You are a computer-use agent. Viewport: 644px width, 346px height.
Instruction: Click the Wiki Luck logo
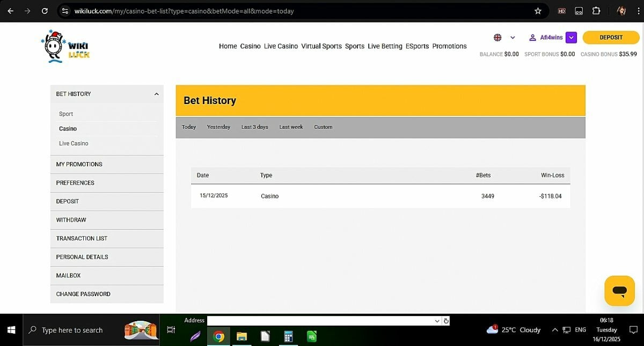[66, 47]
